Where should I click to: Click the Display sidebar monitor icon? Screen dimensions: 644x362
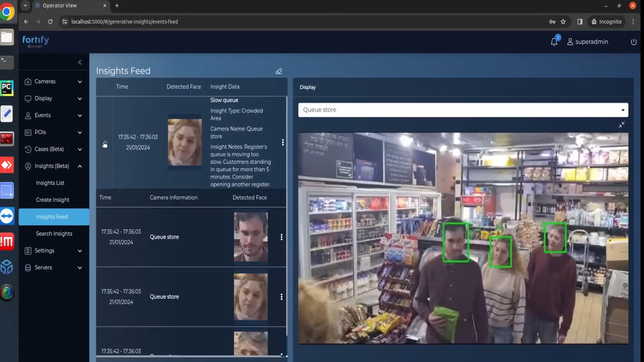pos(28,99)
